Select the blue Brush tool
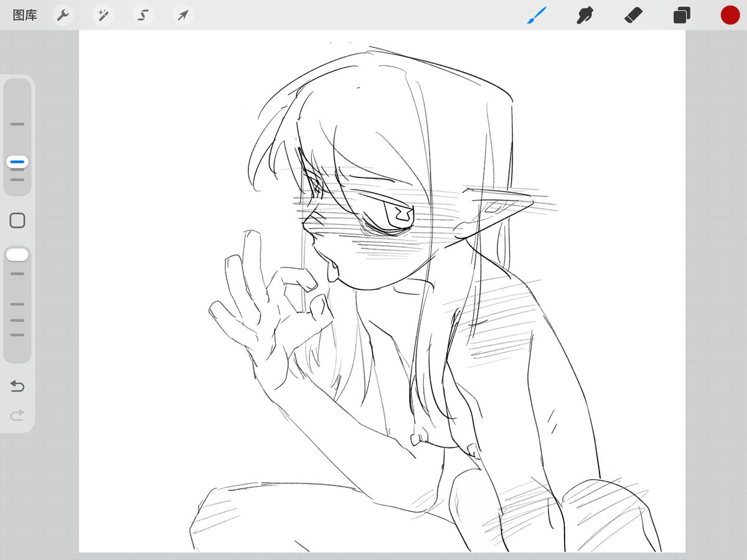This screenshot has height=560, width=747. [x=537, y=15]
